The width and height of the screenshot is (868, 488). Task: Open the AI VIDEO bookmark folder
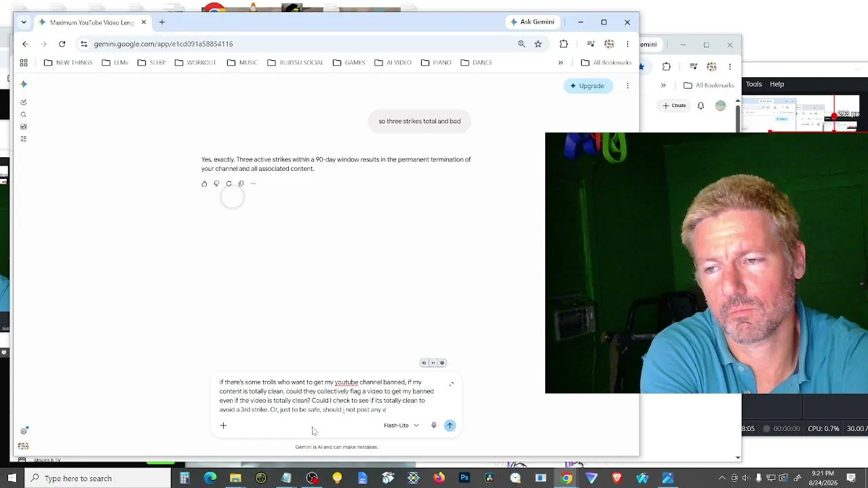(393, 62)
